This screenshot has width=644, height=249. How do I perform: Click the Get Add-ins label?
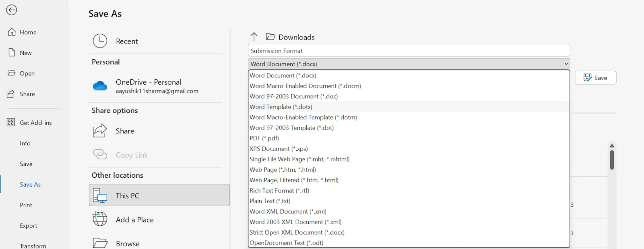click(36, 122)
